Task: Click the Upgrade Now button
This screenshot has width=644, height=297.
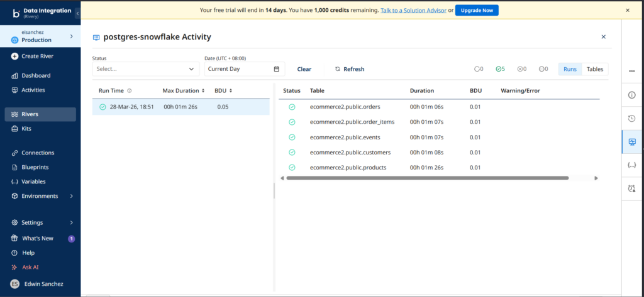Action: (477, 10)
